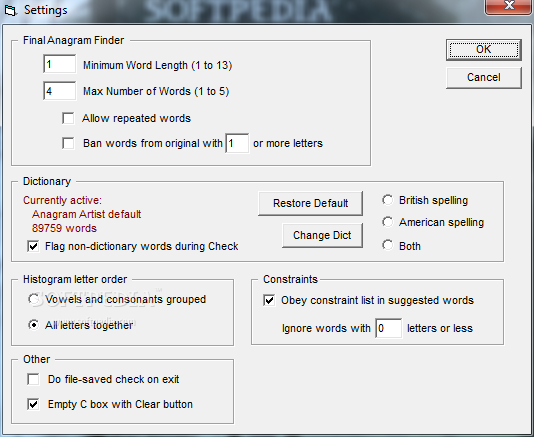Click the 'Final Anagram Finder' group title
Image resolution: width=534 pixels, height=437 pixels.
click(x=74, y=40)
